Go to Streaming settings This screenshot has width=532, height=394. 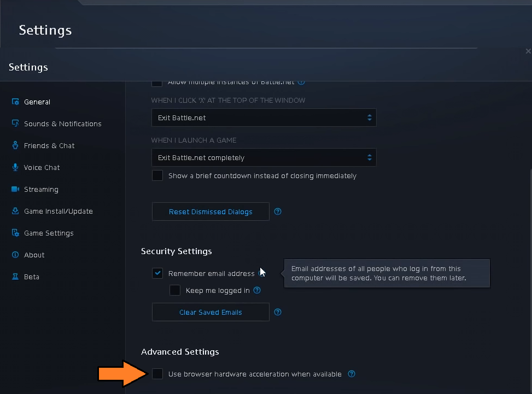[x=41, y=189]
